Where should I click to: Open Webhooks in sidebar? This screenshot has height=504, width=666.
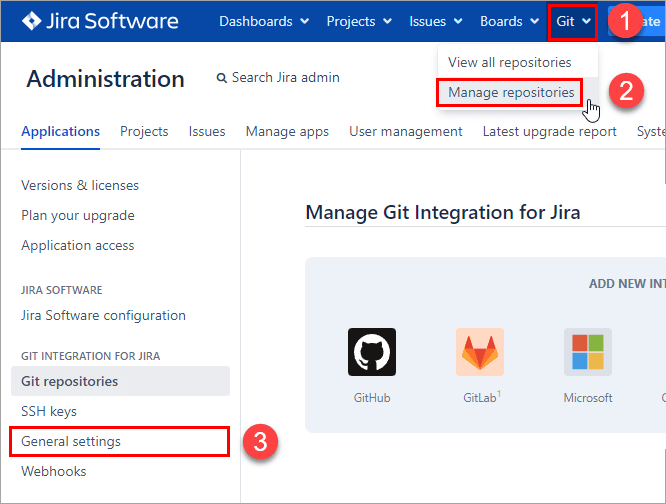[x=54, y=471]
